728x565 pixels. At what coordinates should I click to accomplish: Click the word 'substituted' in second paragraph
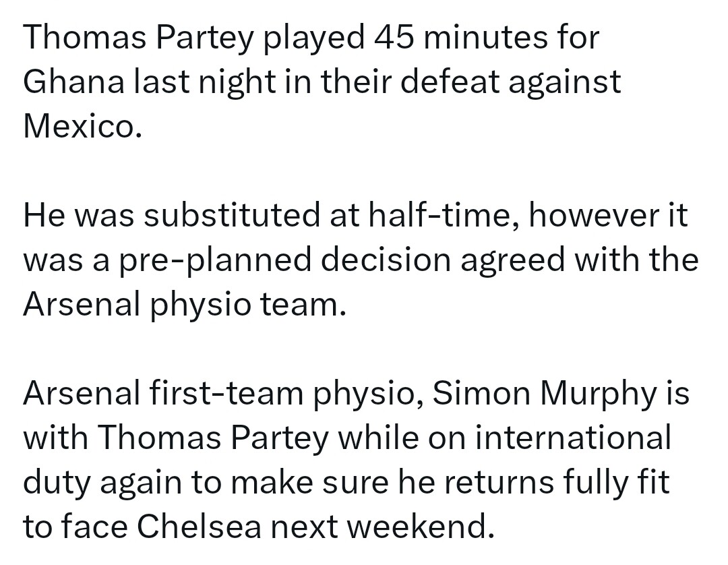click(x=232, y=215)
